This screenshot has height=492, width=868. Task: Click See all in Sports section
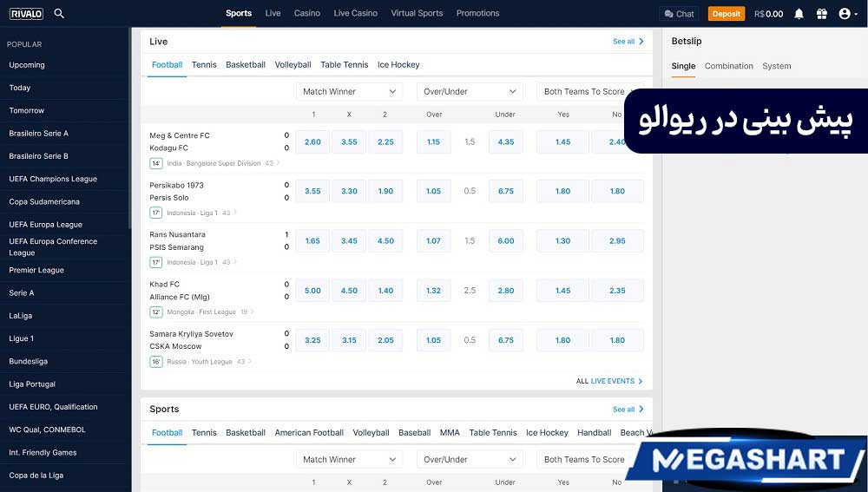tap(628, 410)
